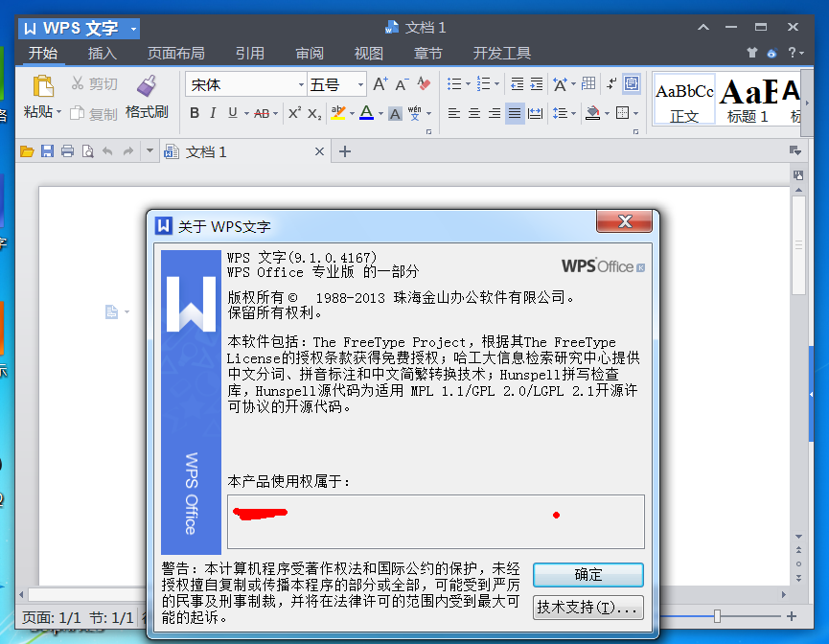Click the Save icon in quick access toolbar
Image resolution: width=829 pixels, height=644 pixels.
[47, 151]
